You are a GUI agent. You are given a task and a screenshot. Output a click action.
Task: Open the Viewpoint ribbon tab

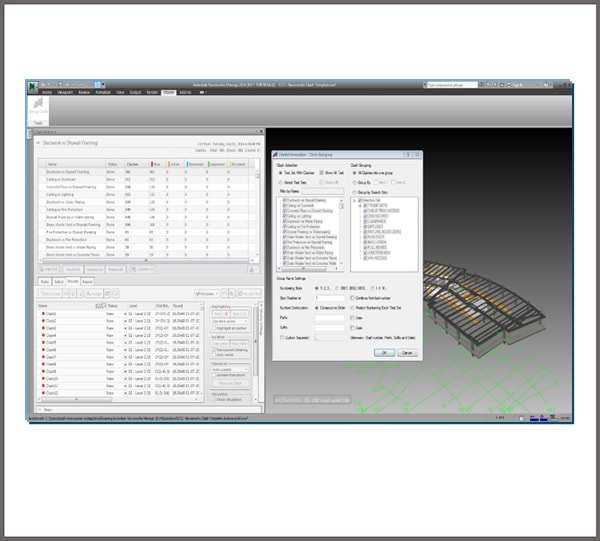[x=65, y=93]
